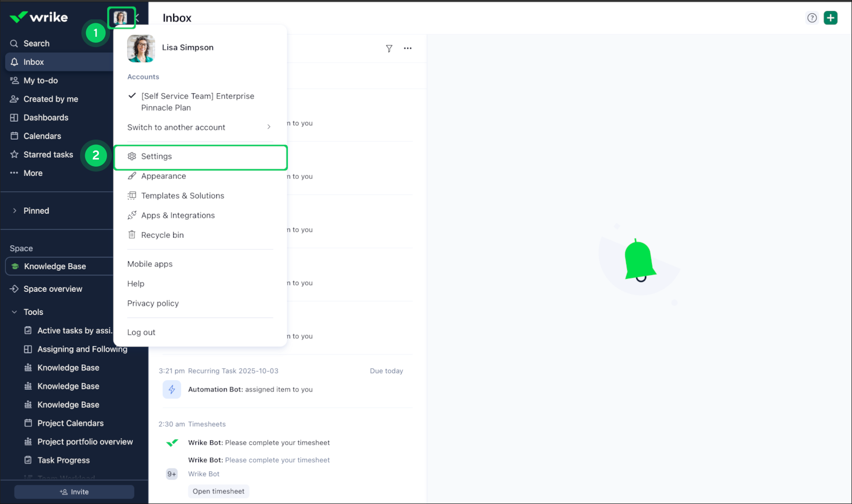Open Settings from the profile menu
852x504 pixels.
point(157,157)
